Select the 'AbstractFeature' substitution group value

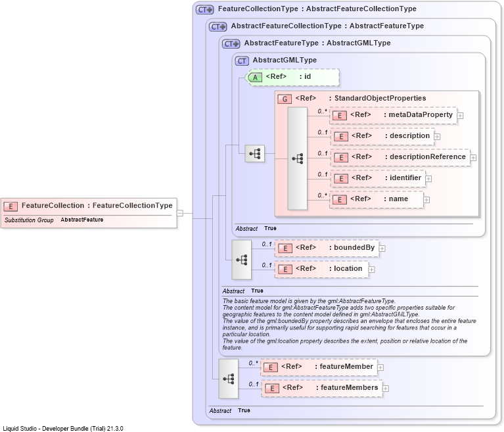pyautogui.click(x=82, y=220)
